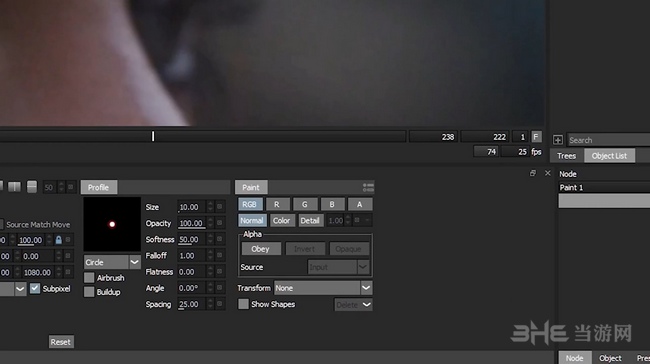Enable the Buildup checkbox
Screen dimensions: 650x364
(x=89, y=292)
